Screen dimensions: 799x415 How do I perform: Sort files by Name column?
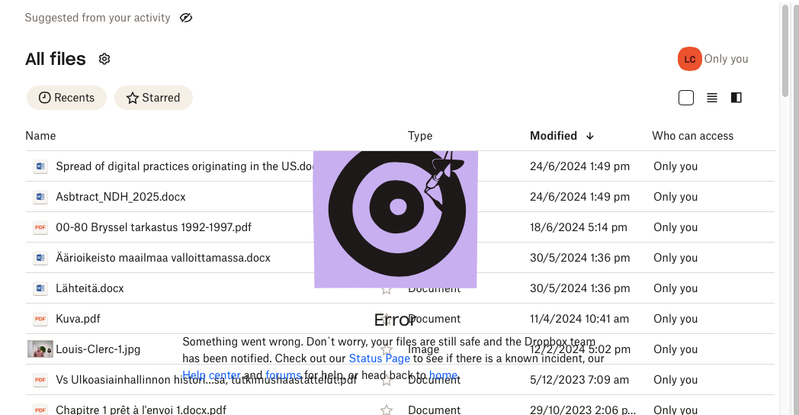click(41, 136)
